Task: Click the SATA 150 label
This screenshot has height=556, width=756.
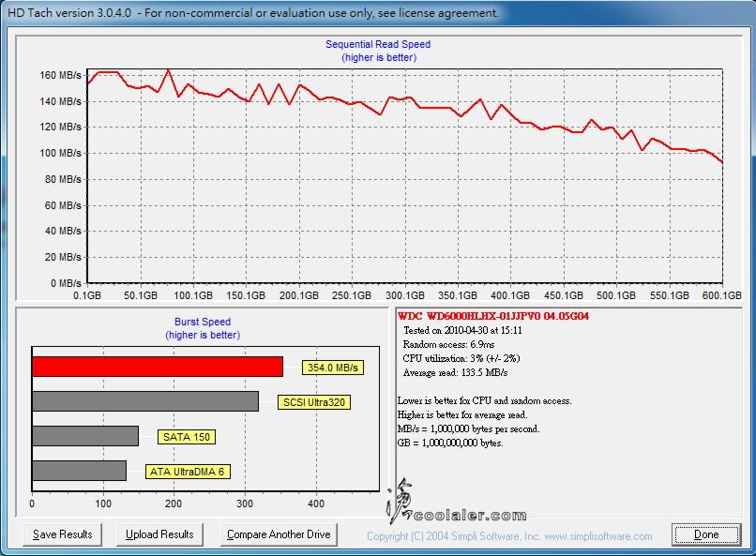Action: point(187,437)
